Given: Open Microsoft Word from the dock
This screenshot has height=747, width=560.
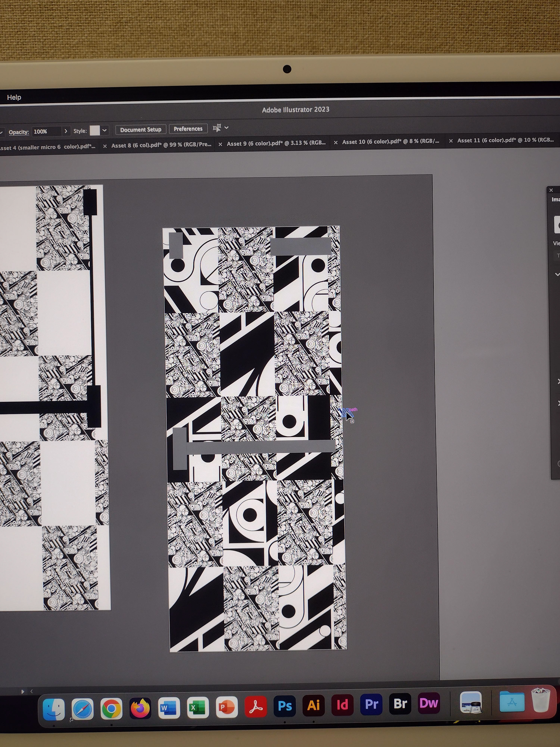Looking at the screenshot, I should pyautogui.click(x=169, y=707).
